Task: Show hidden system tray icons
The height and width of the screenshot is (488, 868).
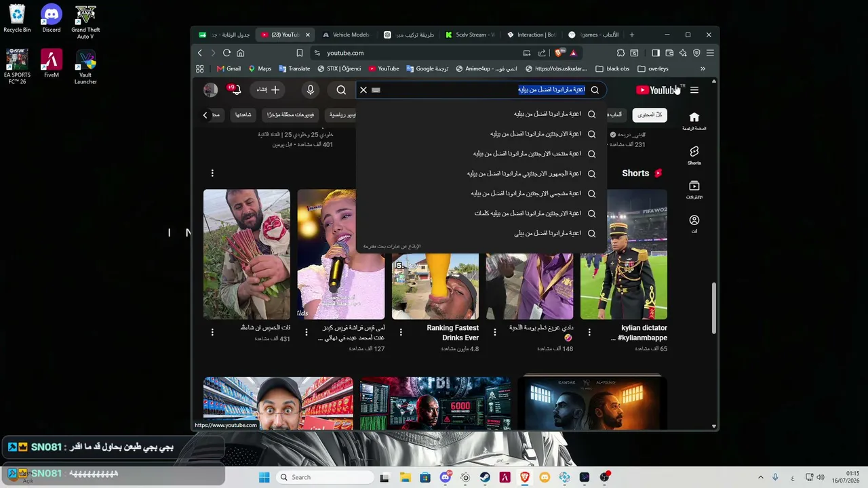Action: (x=760, y=477)
